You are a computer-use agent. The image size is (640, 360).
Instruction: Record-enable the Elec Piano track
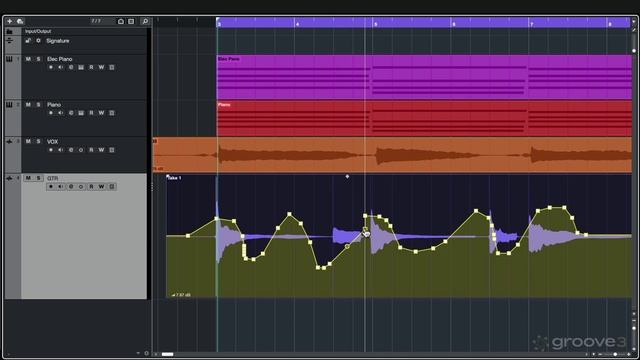point(51,67)
